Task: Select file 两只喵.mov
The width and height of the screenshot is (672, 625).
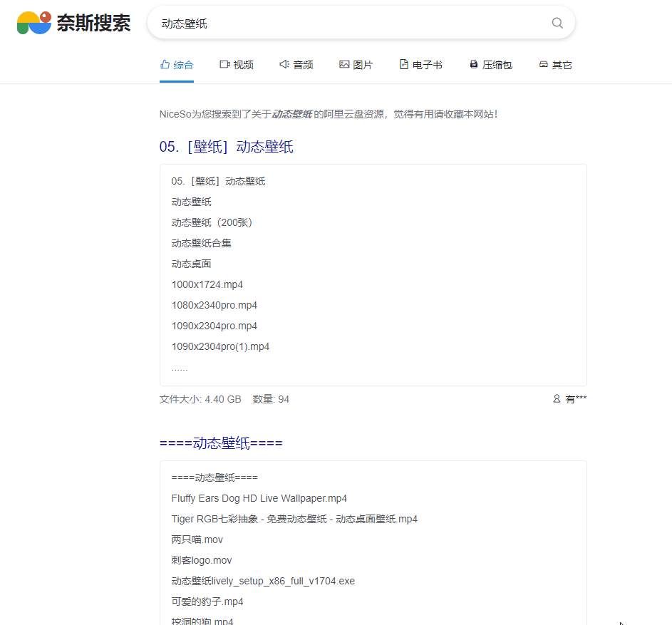Action: tap(197, 539)
